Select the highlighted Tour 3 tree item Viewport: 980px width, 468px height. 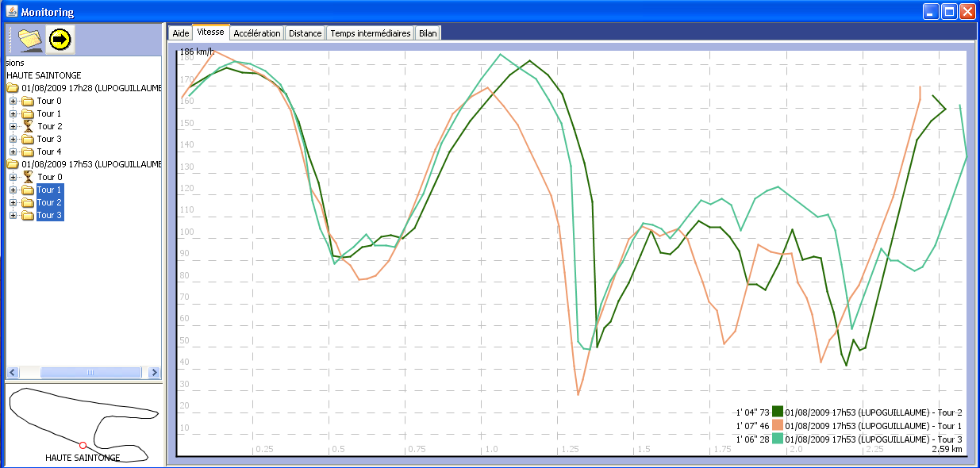pyautogui.click(x=48, y=215)
